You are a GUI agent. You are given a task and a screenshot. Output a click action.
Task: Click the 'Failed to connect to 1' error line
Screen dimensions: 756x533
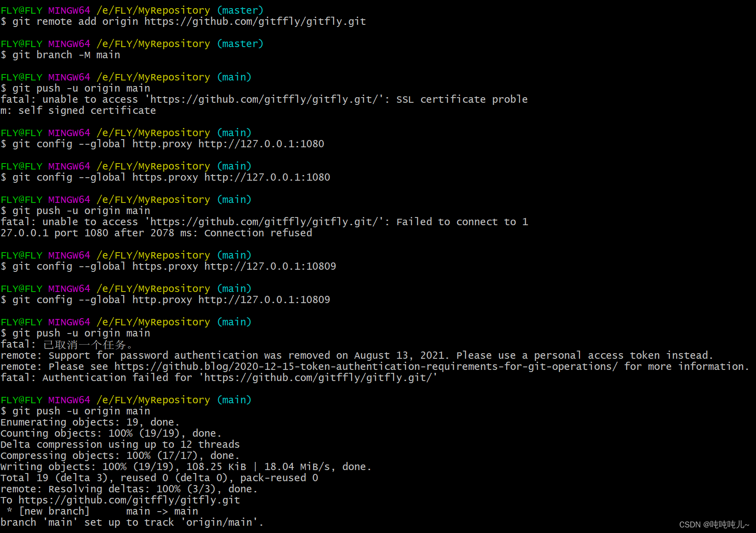pyautogui.click(x=264, y=222)
